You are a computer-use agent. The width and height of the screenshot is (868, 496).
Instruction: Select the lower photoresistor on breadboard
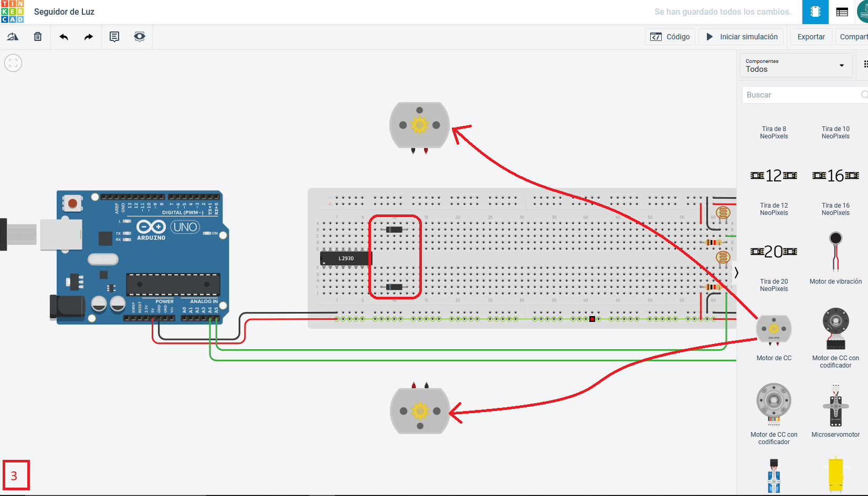pos(723,257)
